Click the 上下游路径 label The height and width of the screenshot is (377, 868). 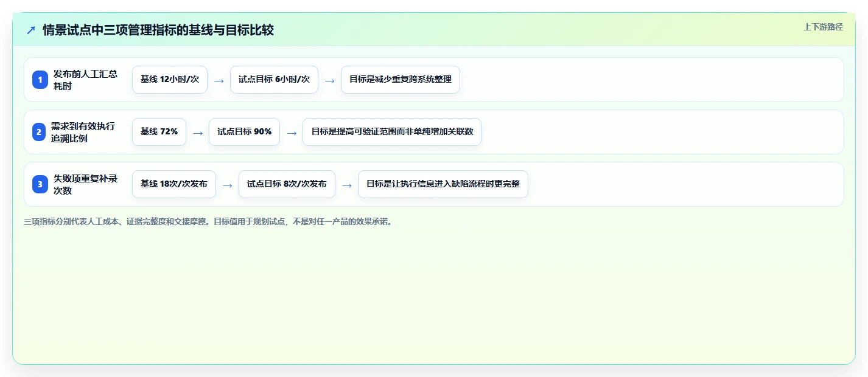823,27
